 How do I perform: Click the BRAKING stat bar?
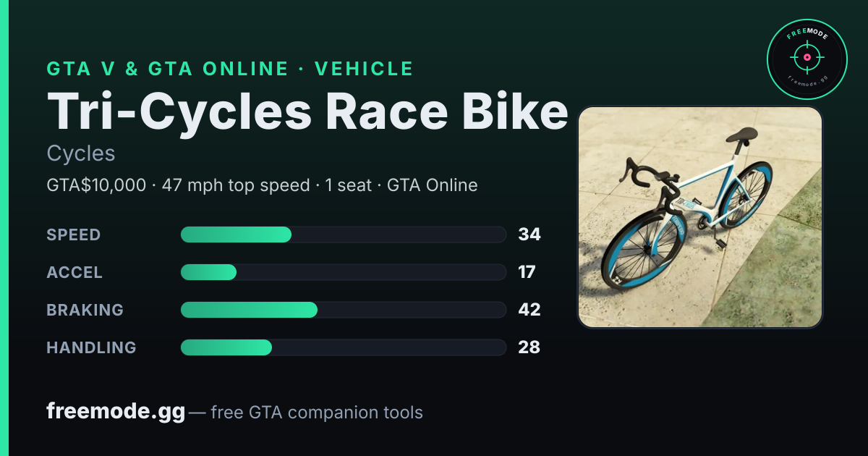[x=344, y=310]
